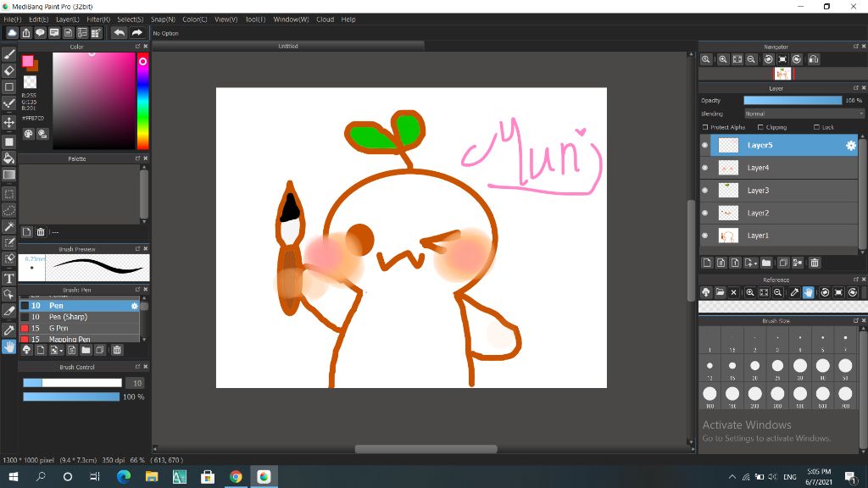Select the Magic Wand tool
Viewport: 868px width, 488px height.
coord(8,227)
